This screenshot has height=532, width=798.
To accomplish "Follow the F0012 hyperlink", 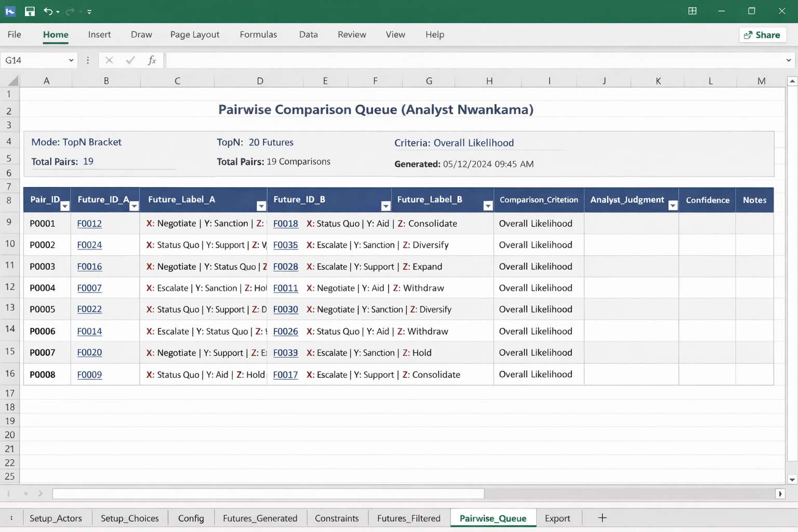I will tap(89, 223).
